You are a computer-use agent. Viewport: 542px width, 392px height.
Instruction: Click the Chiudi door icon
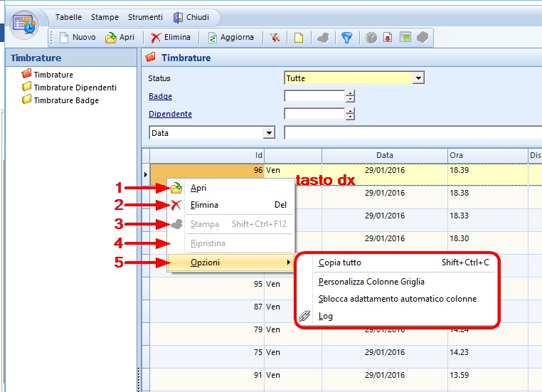179,17
